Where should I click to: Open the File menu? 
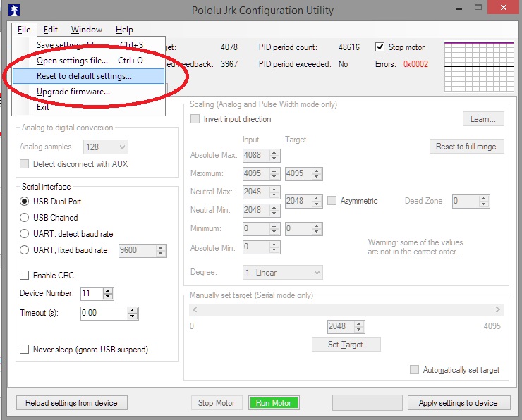tap(24, 30)
